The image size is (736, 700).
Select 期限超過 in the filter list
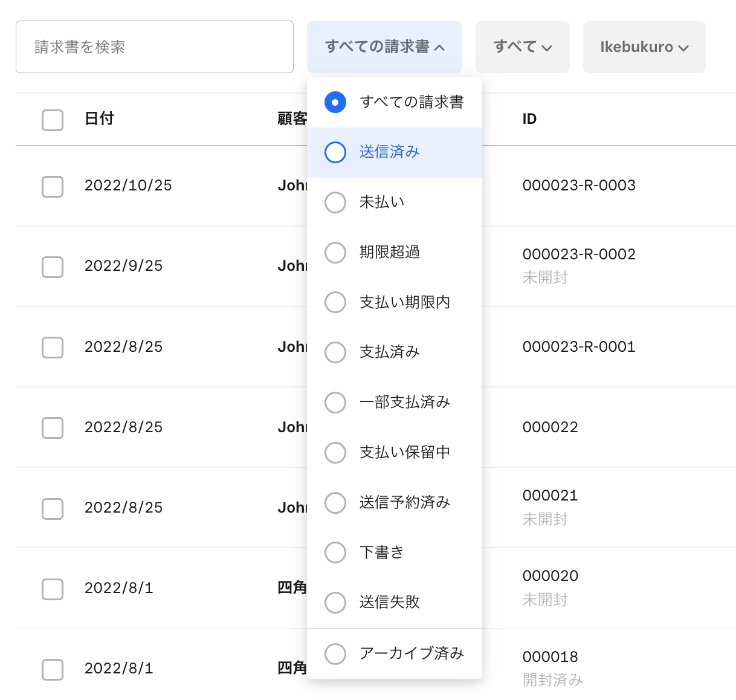[x=389, y=253]
